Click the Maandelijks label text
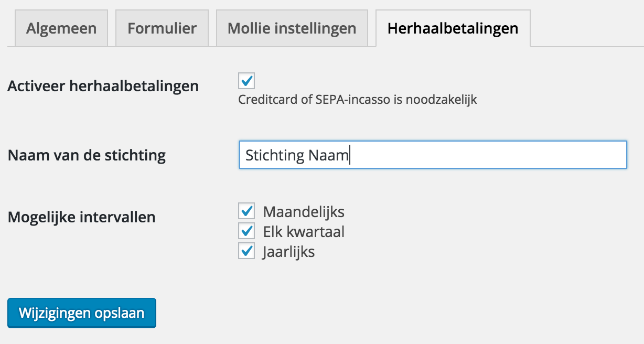 point(304,212)
